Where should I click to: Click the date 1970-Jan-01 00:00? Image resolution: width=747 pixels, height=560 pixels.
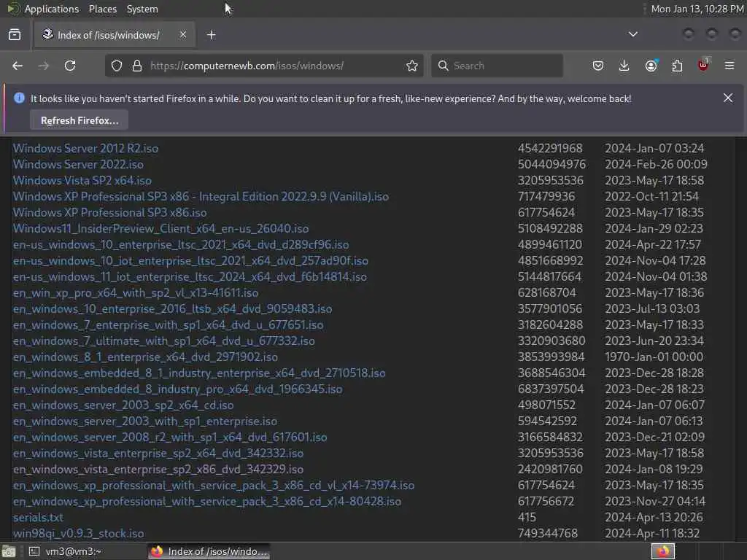click(654, 357)
